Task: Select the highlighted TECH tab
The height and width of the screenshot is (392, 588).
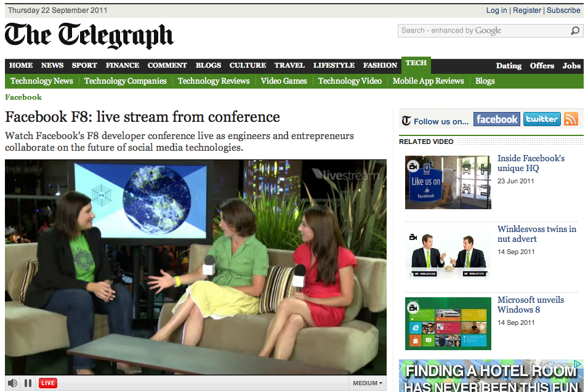Action: coord(416,63)
